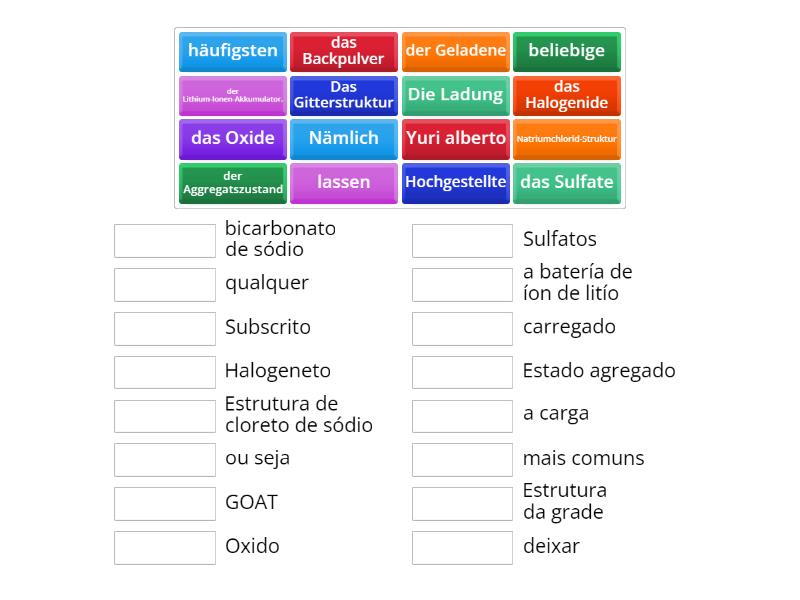
Task: Click the 'das Sulfate' tile
Action: pyautogui.click(x=567, y=184)
